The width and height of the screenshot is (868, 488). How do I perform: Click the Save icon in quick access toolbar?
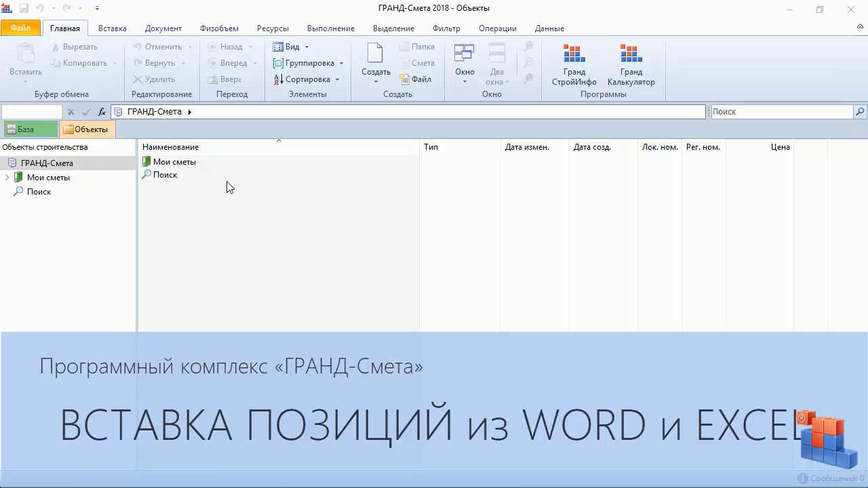click(x=24, y=8)
